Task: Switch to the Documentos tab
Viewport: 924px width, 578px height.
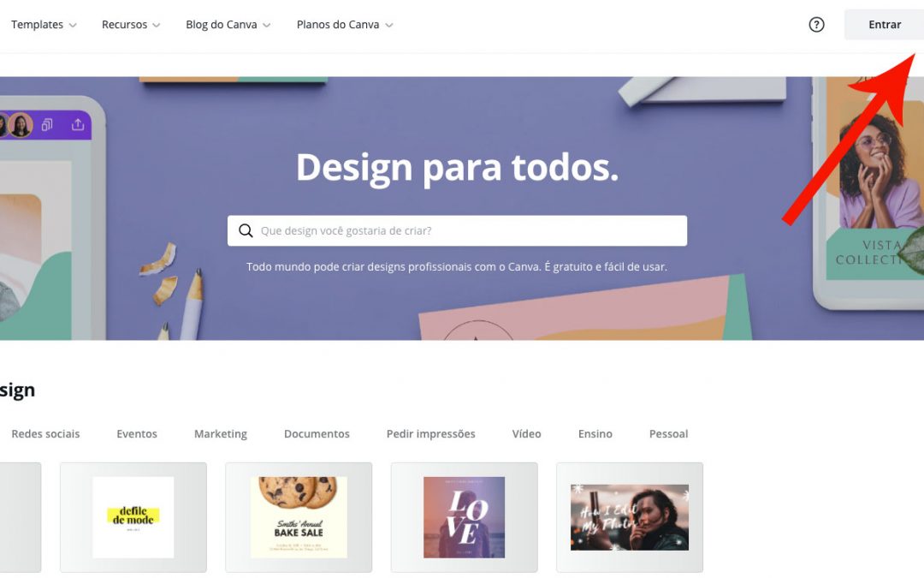Action: tap(317, 434)
